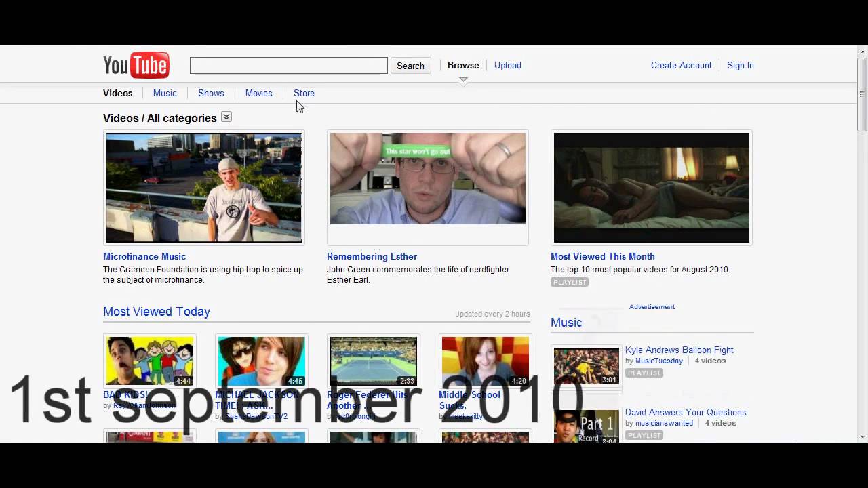Click the PLAYLIST badge under Kyle Andrews Balloon Fight
This screenshot has height=488, width=868.
(644, 373)
